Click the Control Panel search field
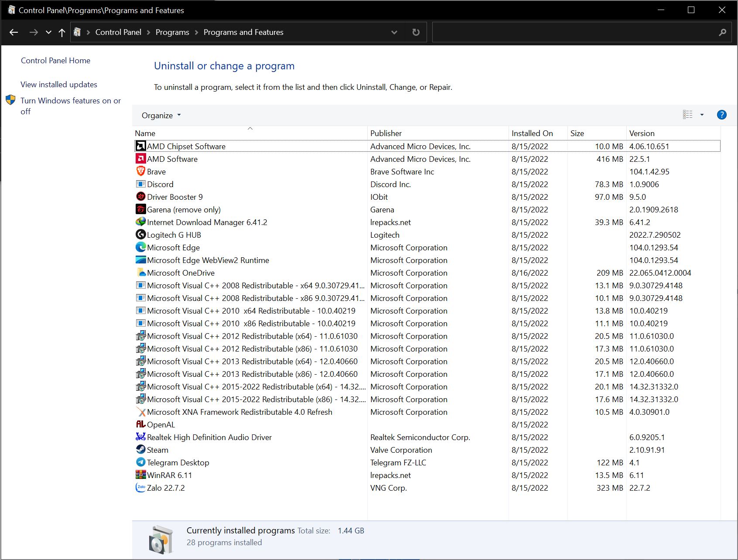Image resolution: width=738 pixels, height=560 pixels. click(x=574, y=32)
